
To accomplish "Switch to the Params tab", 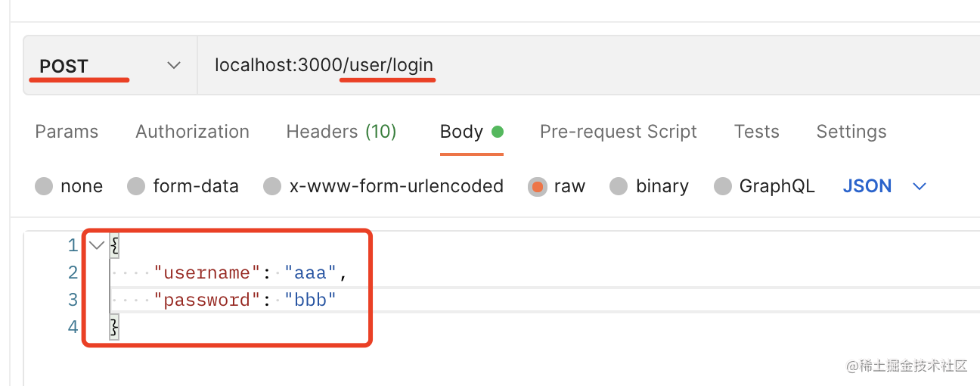I will pyautogui.click(x=67, y=132).
